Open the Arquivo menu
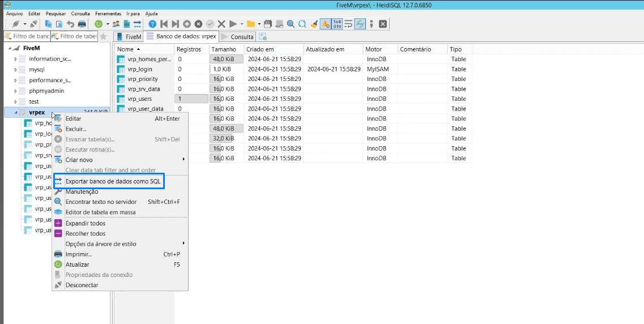644x324 pixels. tap(14, 14)
